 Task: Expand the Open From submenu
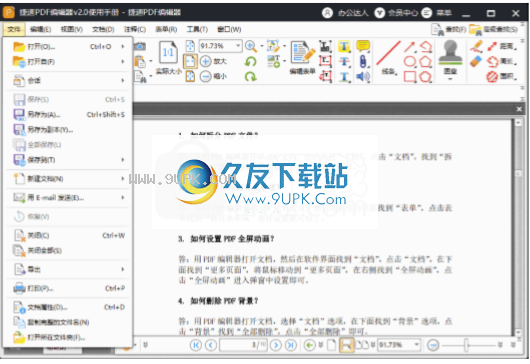tap(123, 62)
